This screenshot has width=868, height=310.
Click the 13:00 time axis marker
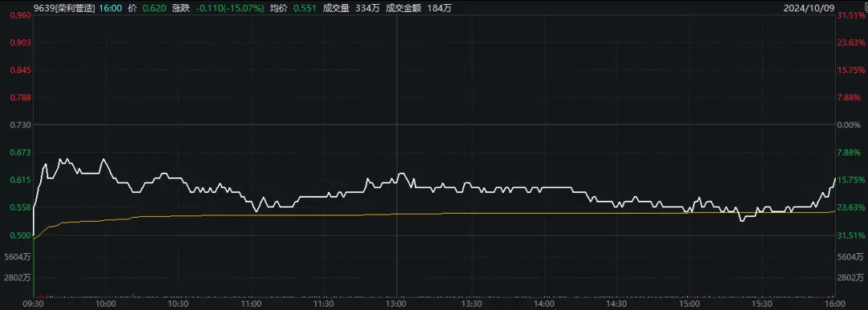397,304
